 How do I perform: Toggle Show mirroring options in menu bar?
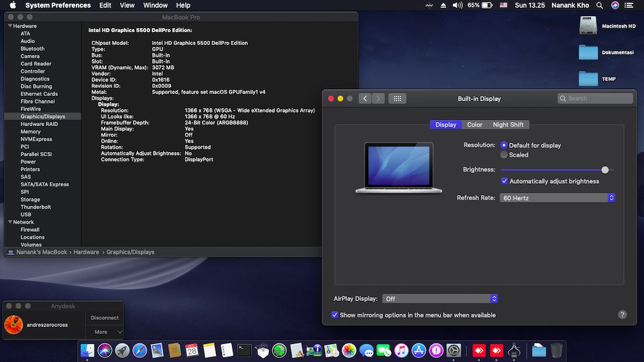(335, 315)
